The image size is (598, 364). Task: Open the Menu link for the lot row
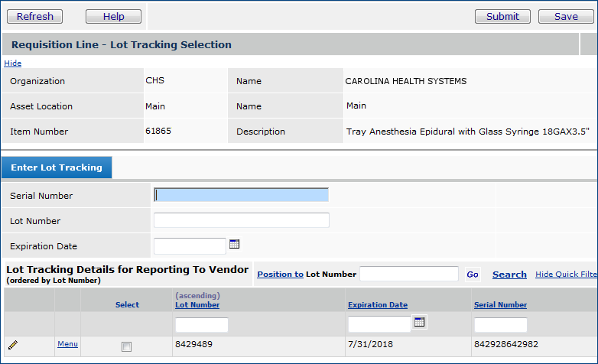pos(67,344)
